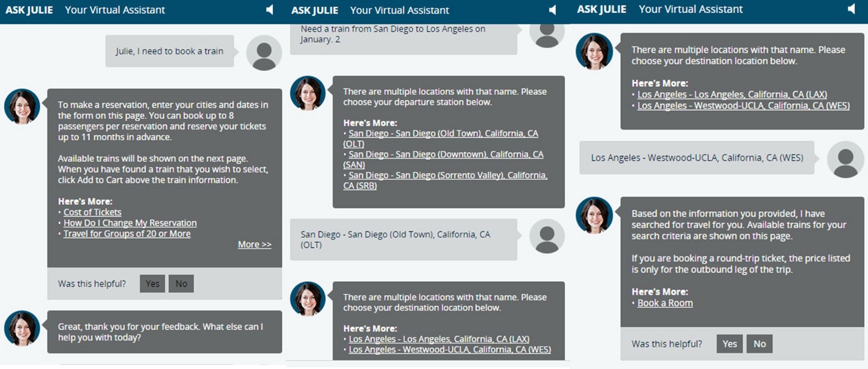Answer Yes under the reservation instructions message
868x369 pixels.
[x=152, y=284]
